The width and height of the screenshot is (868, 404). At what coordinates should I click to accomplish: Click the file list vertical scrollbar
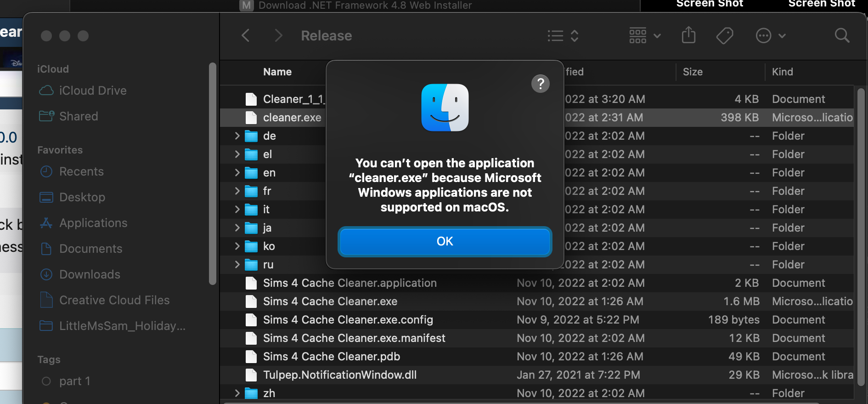coord(861,237)
